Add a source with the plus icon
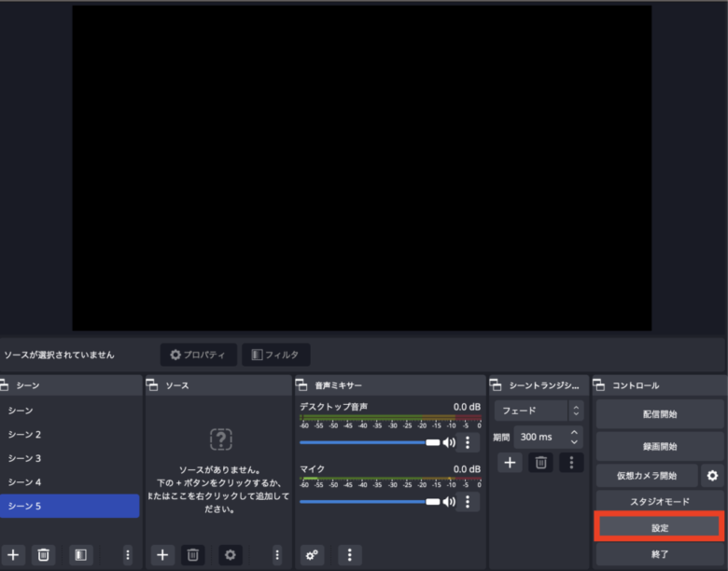Viewport: 728px width, 571px height. point(162,555)
